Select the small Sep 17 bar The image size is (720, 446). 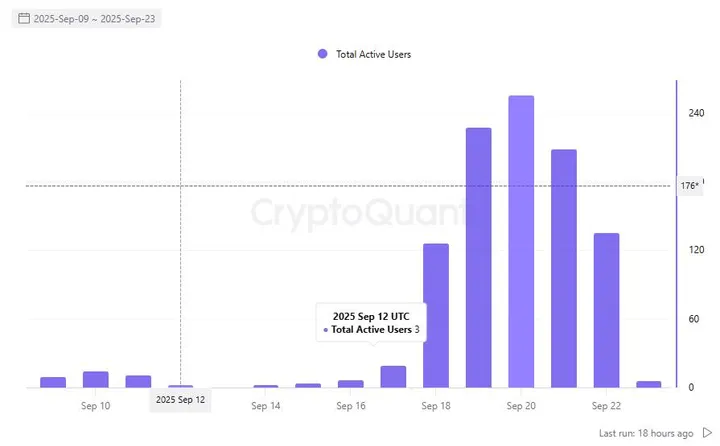point(393,377)
